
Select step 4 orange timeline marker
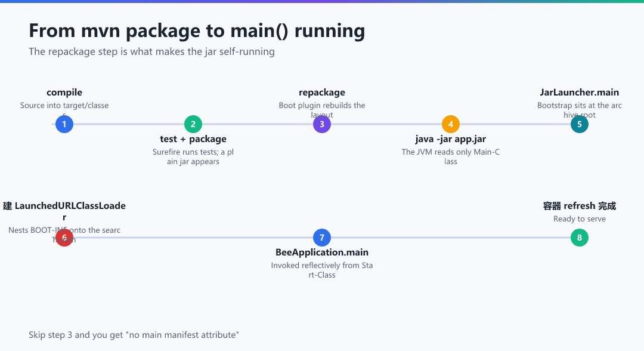point(451,124)
